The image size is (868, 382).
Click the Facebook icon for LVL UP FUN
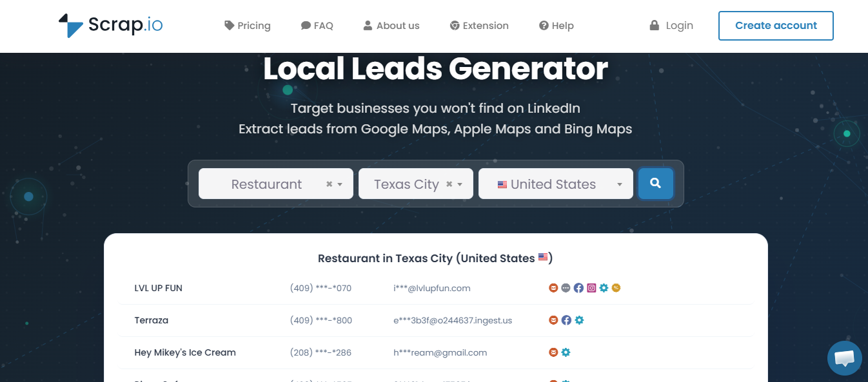[578, 288]
